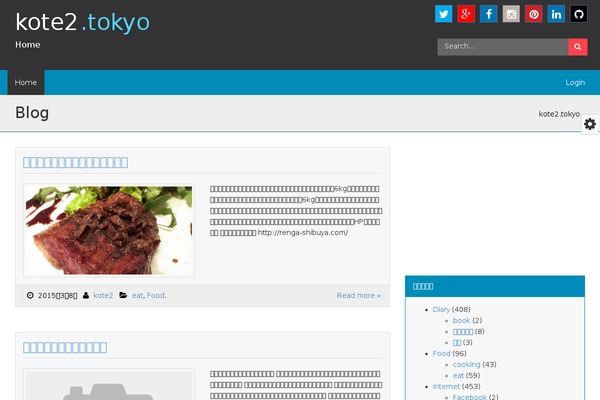Image resolution: width=600 pixels, height=400 pixels.
Task: Open book subcategory in sidebar
Action: click(461, 320)
